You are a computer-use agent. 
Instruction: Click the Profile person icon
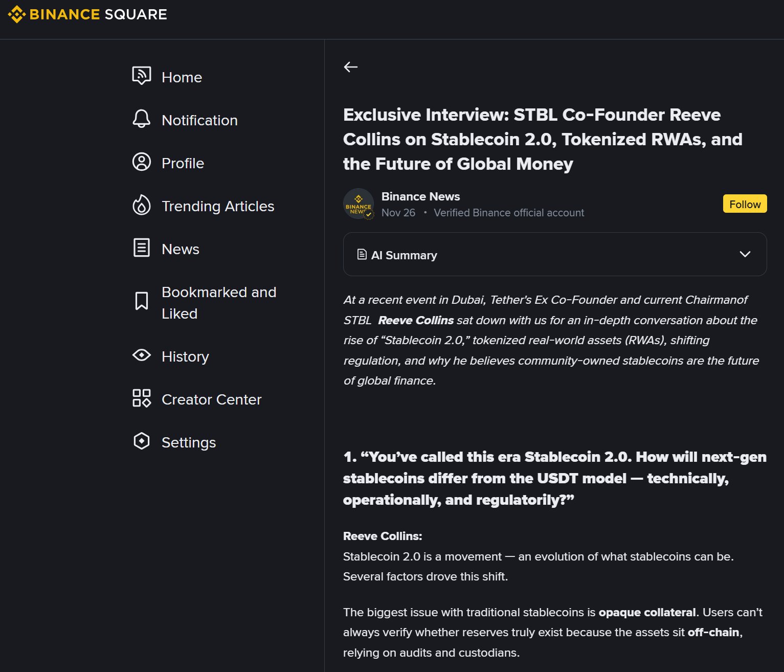tap(141, 162)
